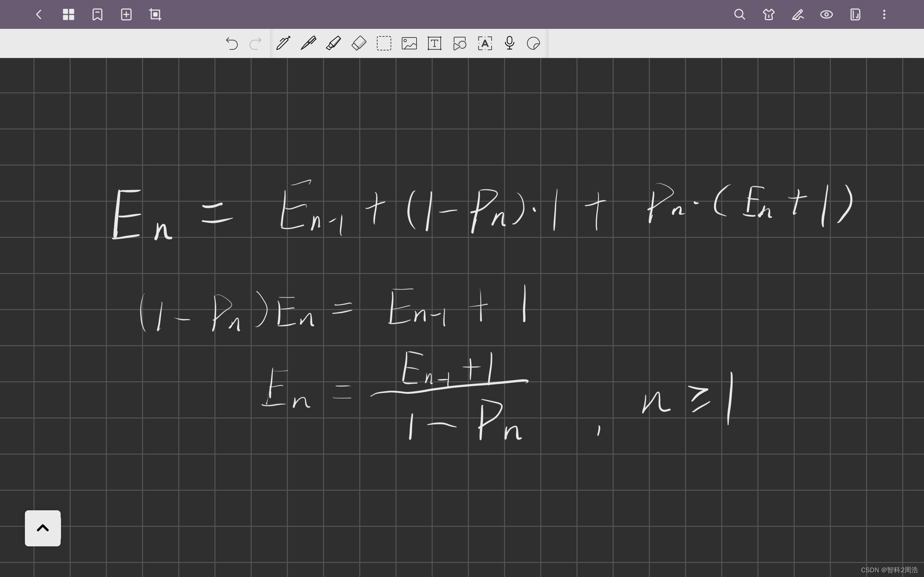Start audio recording with the microphone
Image resolution: width=924 pixels, height=577 pixels.
pos(509,43)
